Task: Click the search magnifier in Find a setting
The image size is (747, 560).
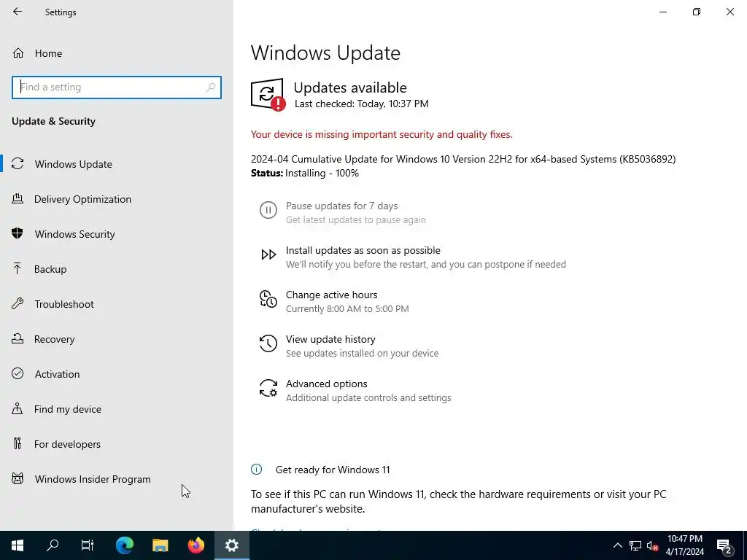Action: [211, 87]
